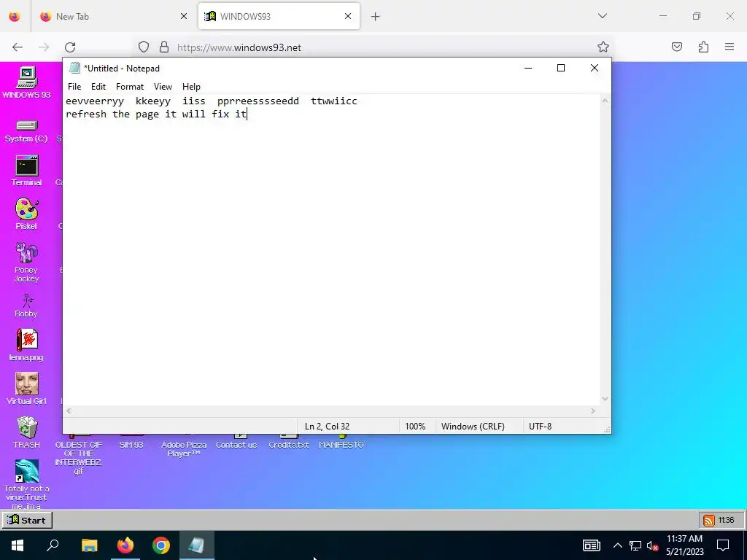Open the Notepad Help menu
Screen dimensions: 747x560
coord(191,87)
